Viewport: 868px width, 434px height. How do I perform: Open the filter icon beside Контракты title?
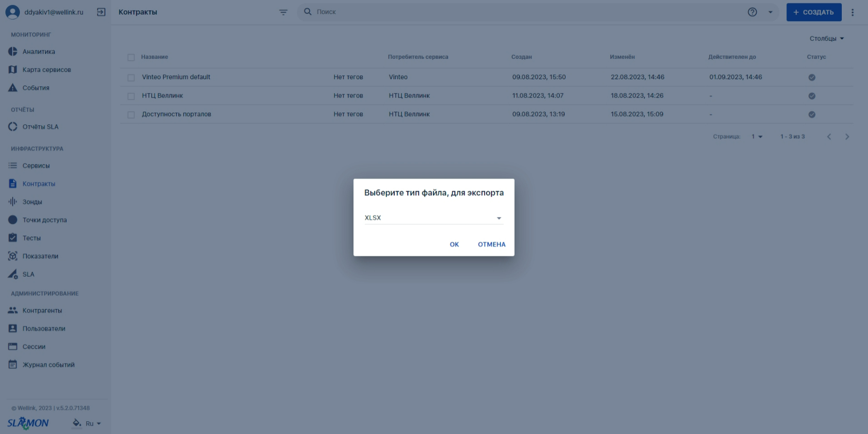[284, 12]
